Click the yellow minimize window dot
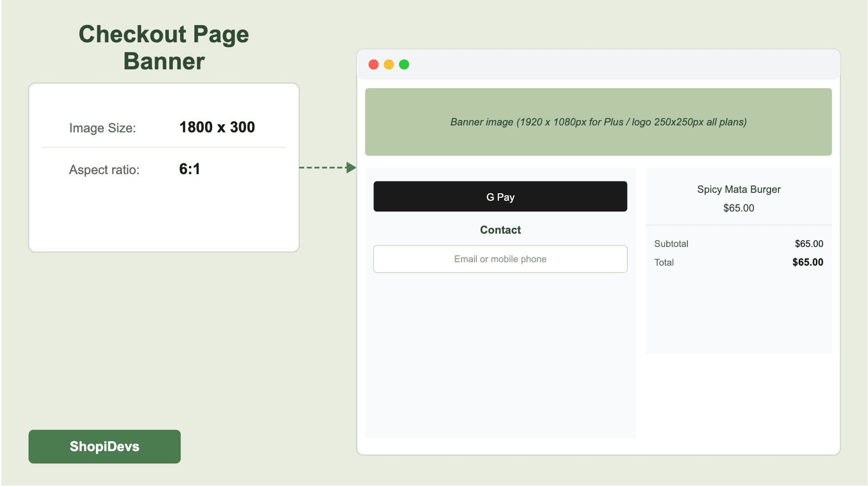This screenshot has width=868, height=487. pyautogui.click(x=389, y=64)
